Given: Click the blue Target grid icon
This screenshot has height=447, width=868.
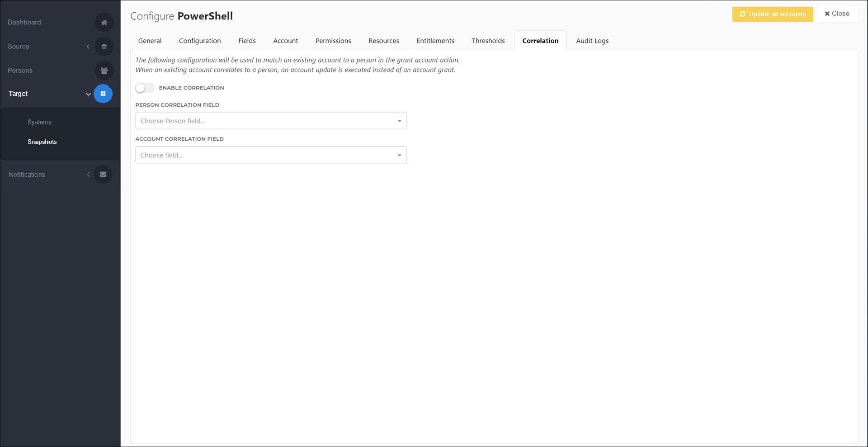Looking at the screenshot, I should coord(103,94).
